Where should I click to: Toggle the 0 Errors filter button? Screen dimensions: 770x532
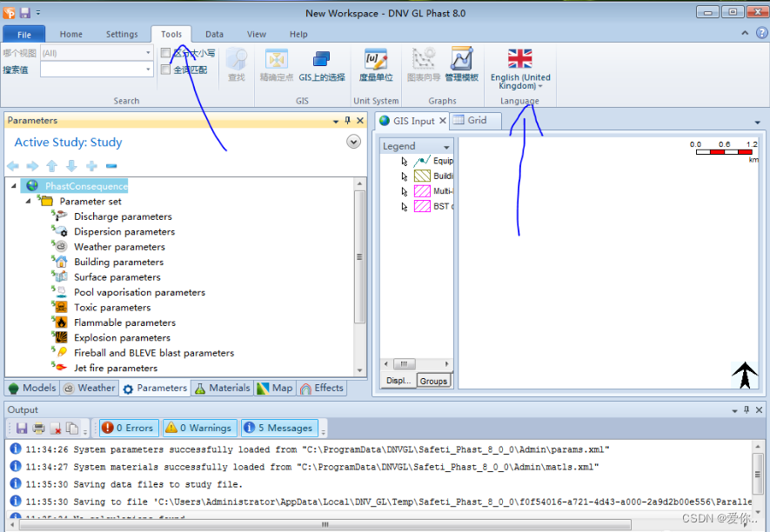(x=129, y=428)
